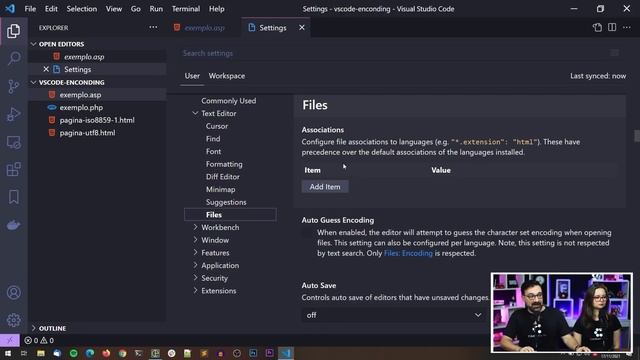Expand the Extensions settings category
The image size is (640, 360).
coord(195,291)
